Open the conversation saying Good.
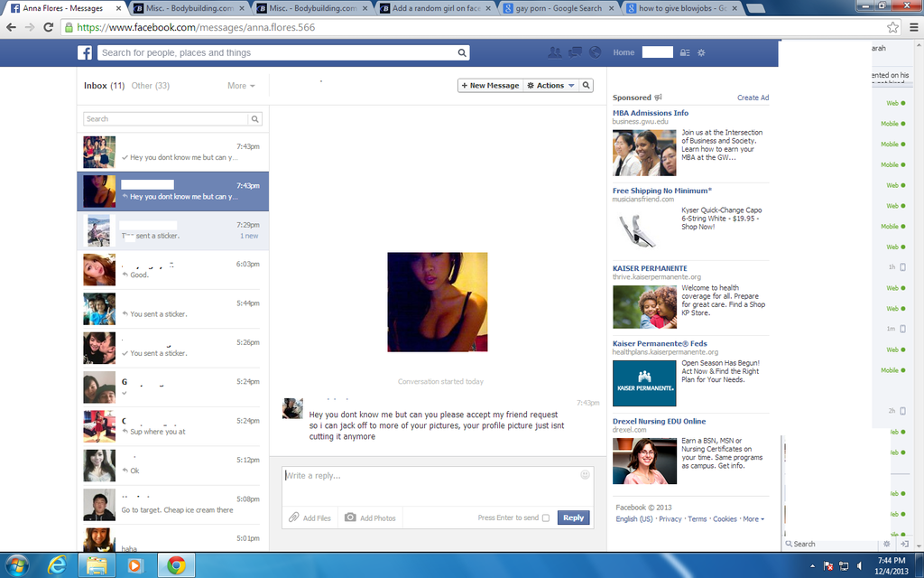The image size is (924, 578). tap(172, 269)
